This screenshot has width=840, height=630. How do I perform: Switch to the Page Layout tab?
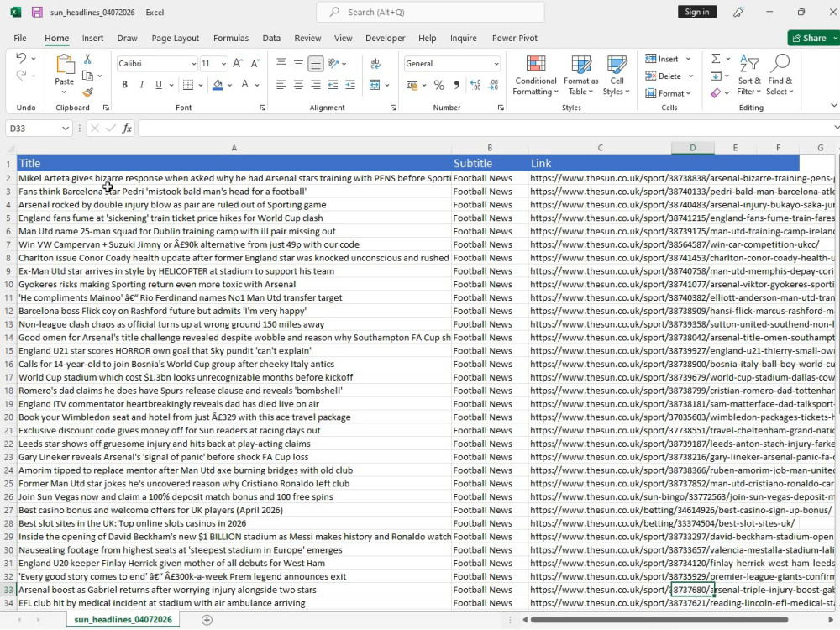pyautogui.click(x=176, y=38)
